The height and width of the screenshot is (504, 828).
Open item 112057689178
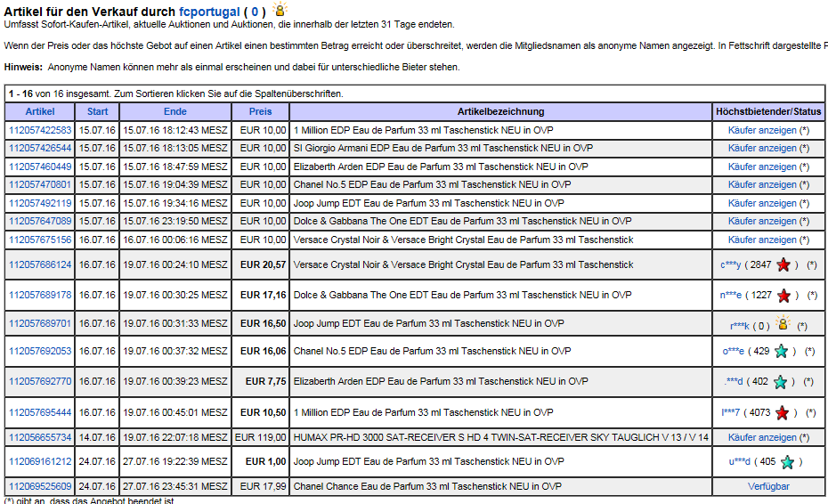40,295
